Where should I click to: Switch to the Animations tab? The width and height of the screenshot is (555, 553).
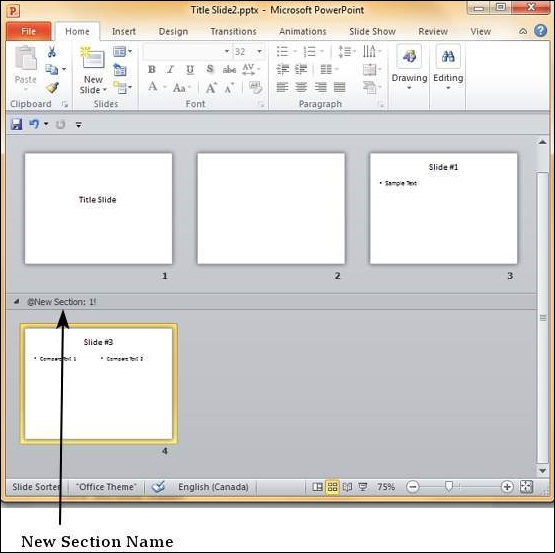tap(303, 32)
